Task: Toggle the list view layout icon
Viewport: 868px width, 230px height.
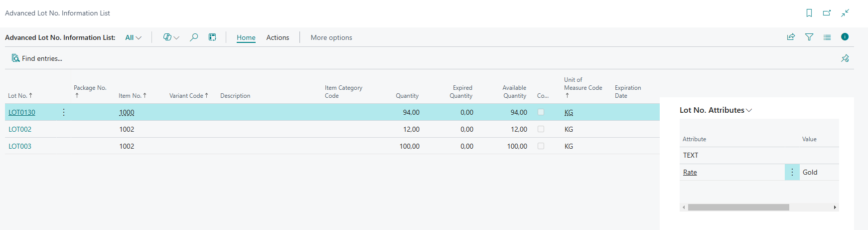Action: pyautogui.click(x=827, y=37)
